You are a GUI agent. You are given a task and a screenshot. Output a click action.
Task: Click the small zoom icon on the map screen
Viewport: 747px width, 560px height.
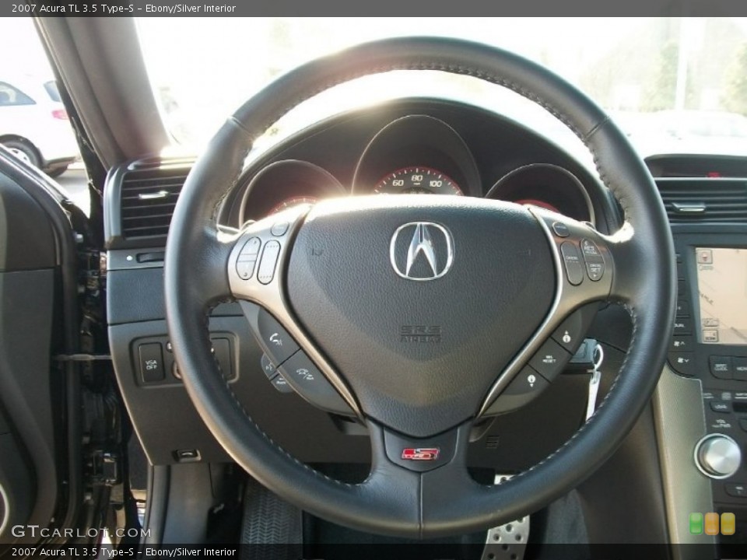tap(710, 336)
